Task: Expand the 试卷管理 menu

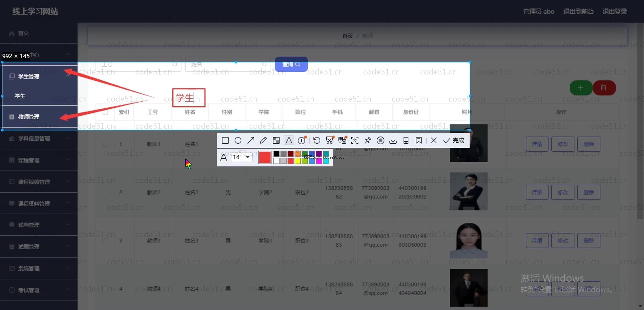Action: pyautogui.click(x=39, y=225)
